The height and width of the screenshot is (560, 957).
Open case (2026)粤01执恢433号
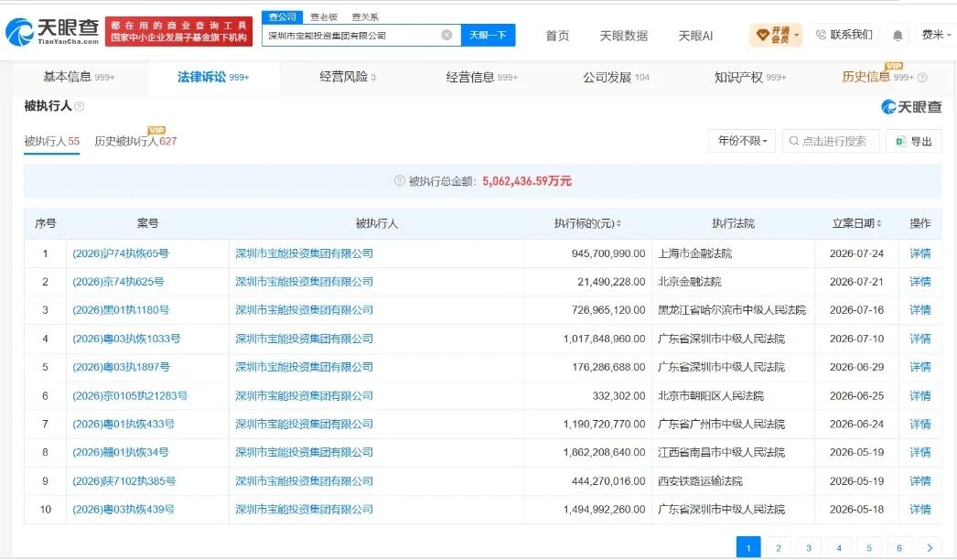pyautogui.click(x=124, y=424)
